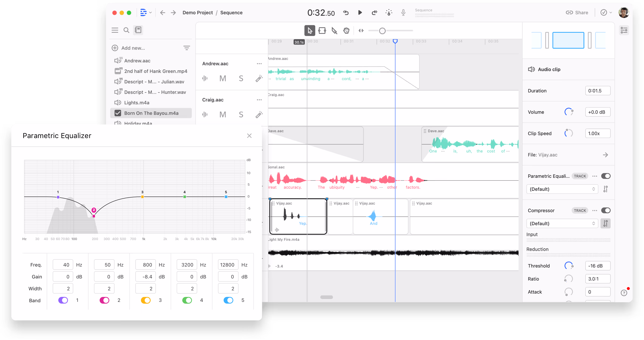Open the Compressor preset dropdown
This screenshot has height=340, width=644.
pyautogui.click(x=562, y=223)
